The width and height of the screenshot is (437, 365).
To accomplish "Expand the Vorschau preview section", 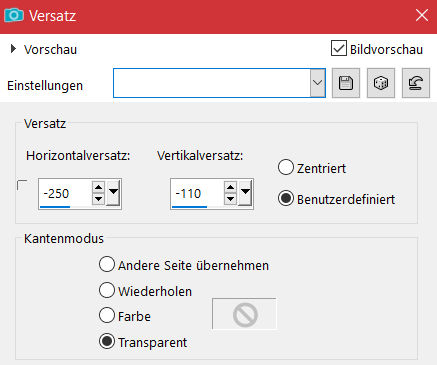I will 13,49.
